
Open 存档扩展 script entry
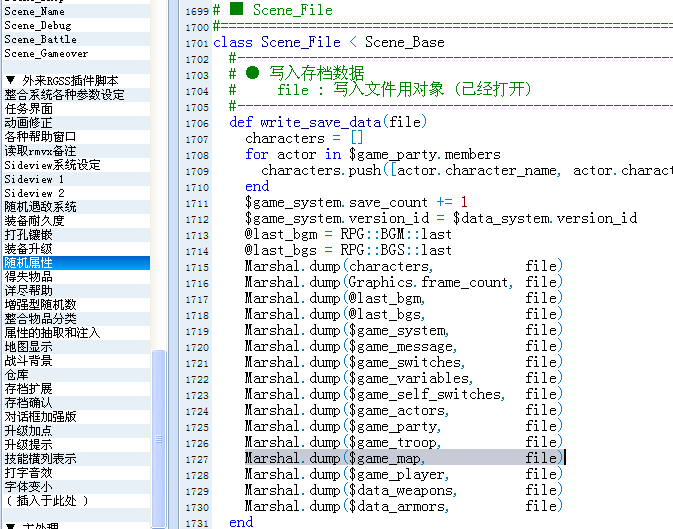(x=76, y=389)
